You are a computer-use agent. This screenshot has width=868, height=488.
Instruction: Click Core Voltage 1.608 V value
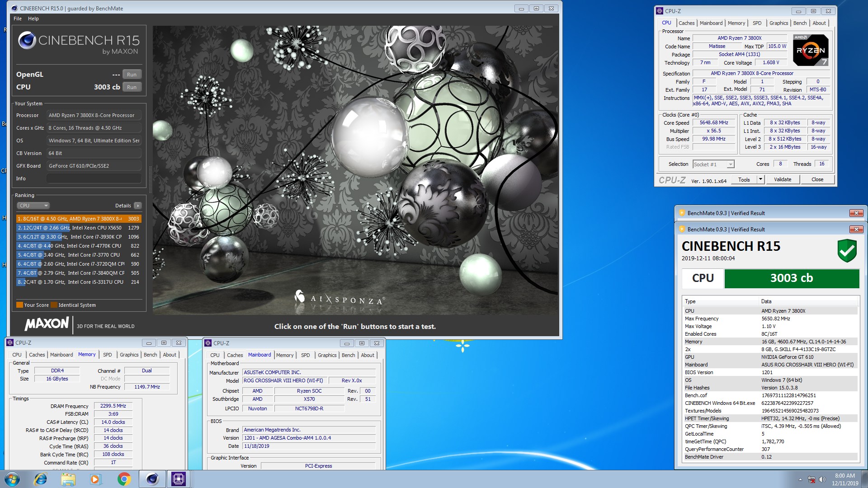click(x=771, y=62)
